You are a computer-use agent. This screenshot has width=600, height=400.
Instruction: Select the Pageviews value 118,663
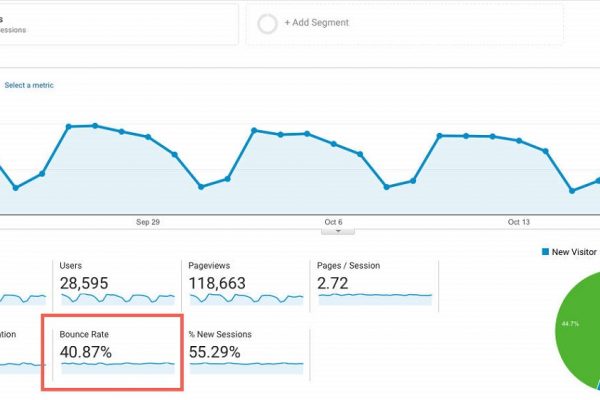click(217, 283)
